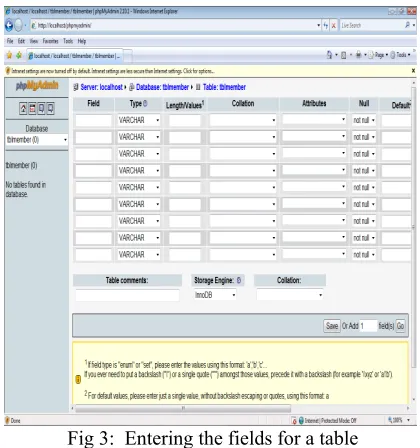
Task: Click the Database: tblmember breadcrumb link
Action: 162,87
